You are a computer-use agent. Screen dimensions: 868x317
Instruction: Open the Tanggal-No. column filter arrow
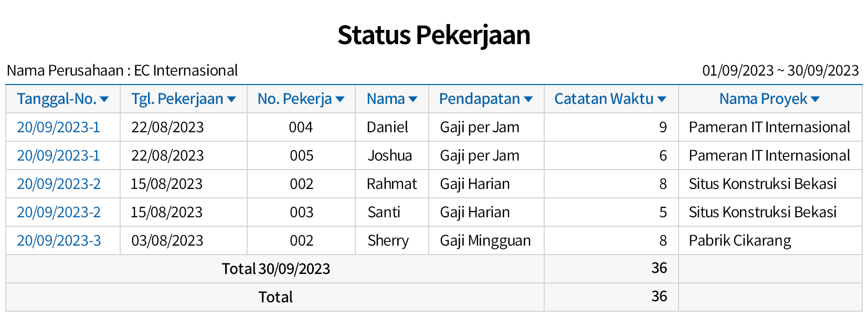coord(104,99)
